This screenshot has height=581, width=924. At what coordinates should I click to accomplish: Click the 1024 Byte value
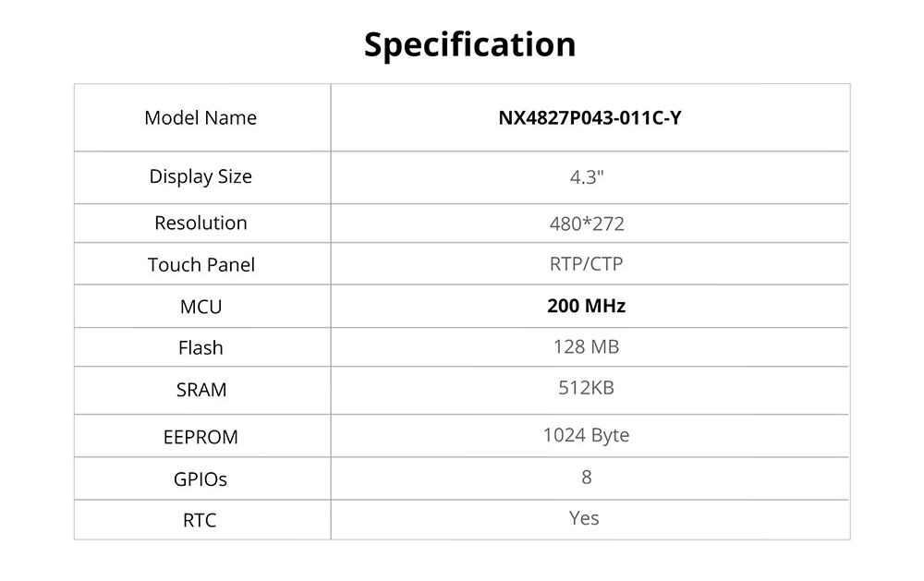586,435
